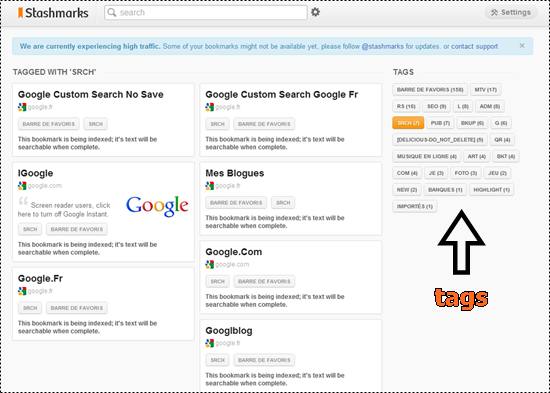The height and width of the screenshot is (393, 550).
Task: Click the favicon under Google.Com title
Action: click(210, 264)
